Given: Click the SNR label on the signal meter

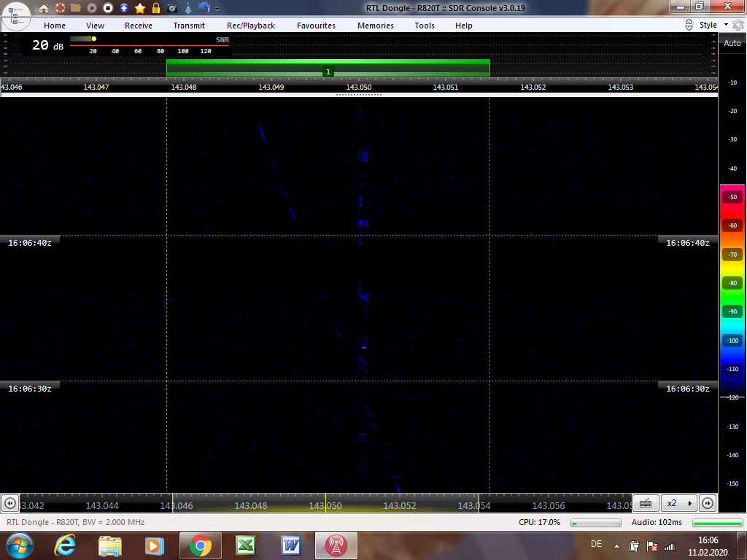Looking at the screenshot, I should [222, 40].
